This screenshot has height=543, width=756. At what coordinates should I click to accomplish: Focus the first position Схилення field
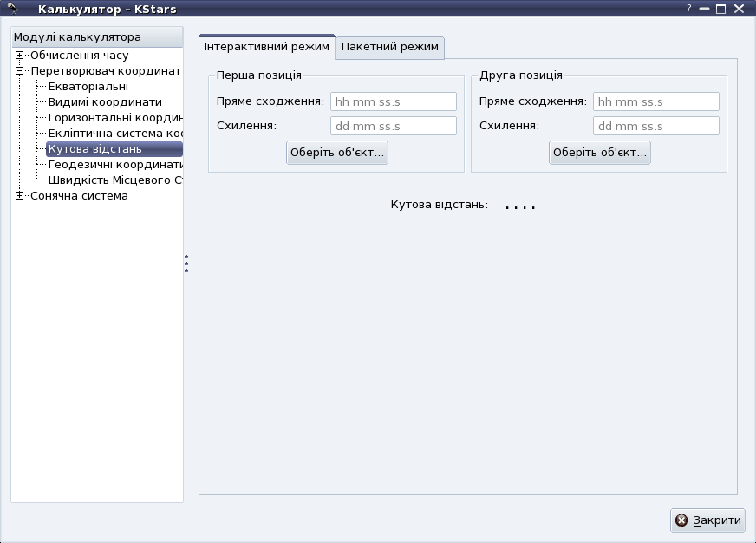click(x=393, y=126)
